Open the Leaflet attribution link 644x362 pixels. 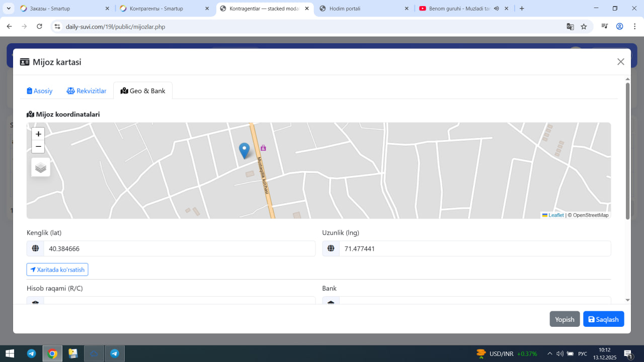point(555,215)
